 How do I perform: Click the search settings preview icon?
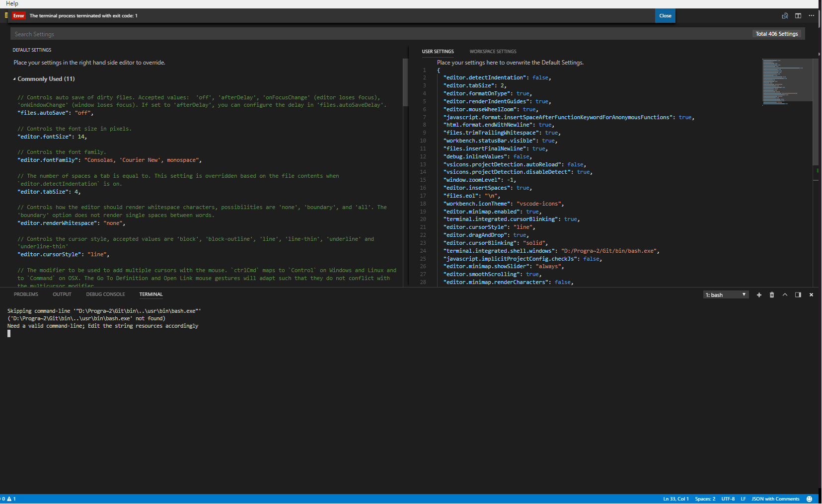coord(785,15)
